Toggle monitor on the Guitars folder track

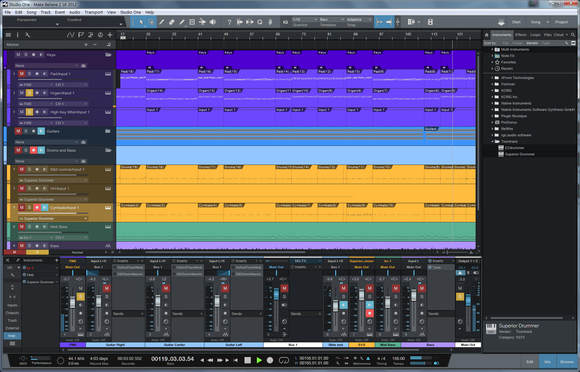[x=41, y=131]
